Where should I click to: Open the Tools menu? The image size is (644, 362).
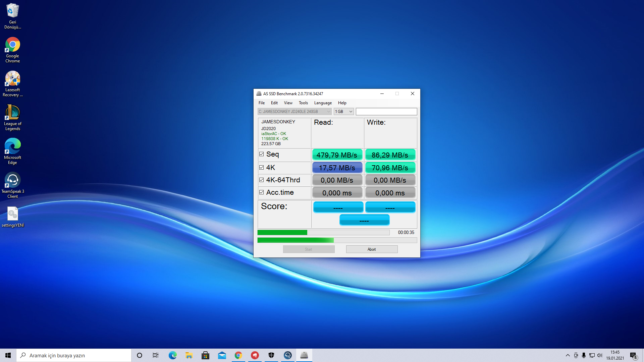tap(303, 103)
